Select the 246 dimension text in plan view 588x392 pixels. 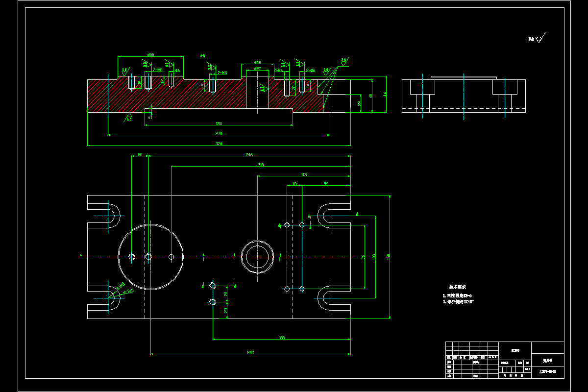pos(249,155)
